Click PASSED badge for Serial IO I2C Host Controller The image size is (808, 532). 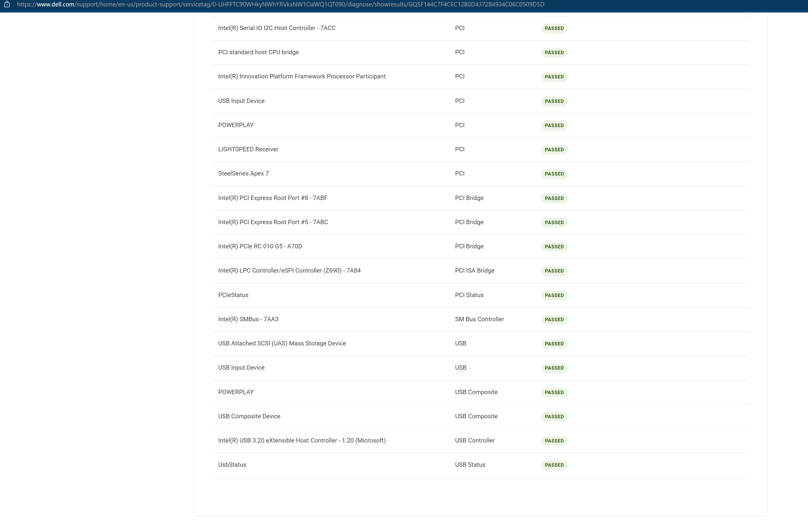[554, 28]
